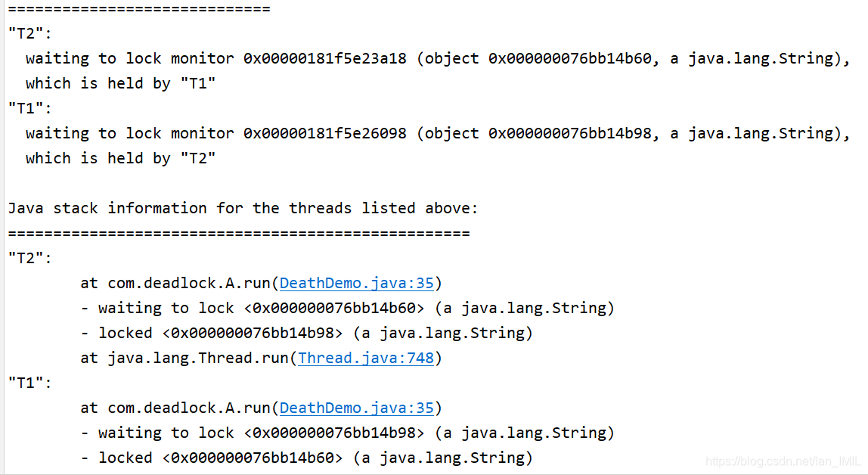Open DeathDemo.java:35 link in T2 stack trace
Screen dimensions: 868x475
point(357,284)
